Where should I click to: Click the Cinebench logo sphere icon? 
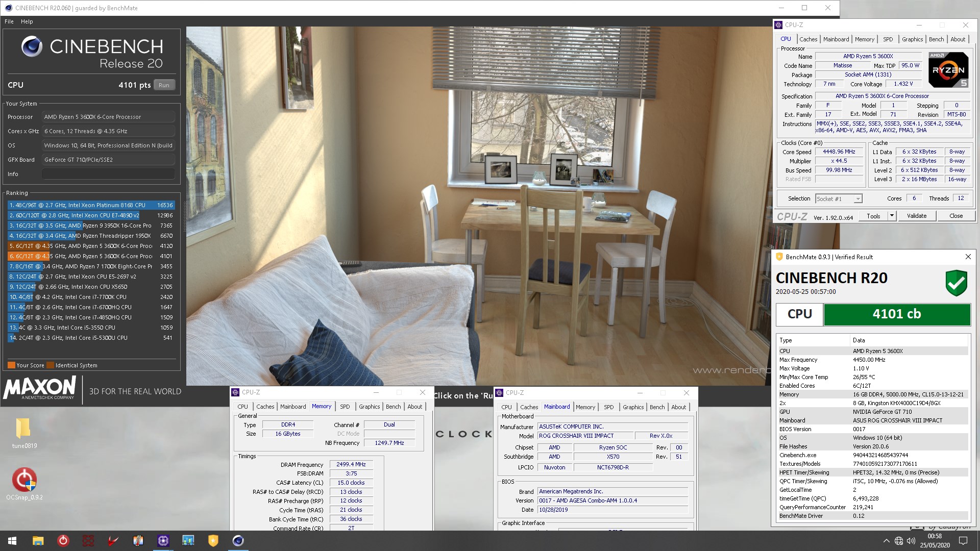pyautogui.click(x=32, y=46)
